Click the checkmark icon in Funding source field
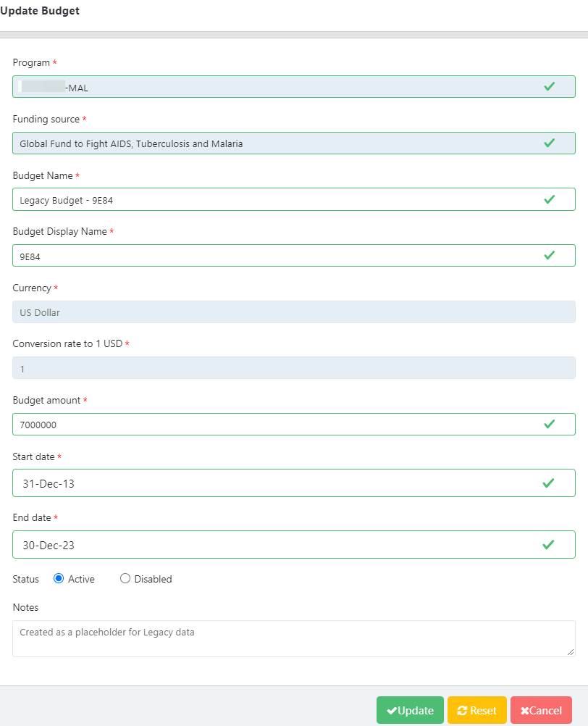588x726 pixels. [x=549, y=143]
